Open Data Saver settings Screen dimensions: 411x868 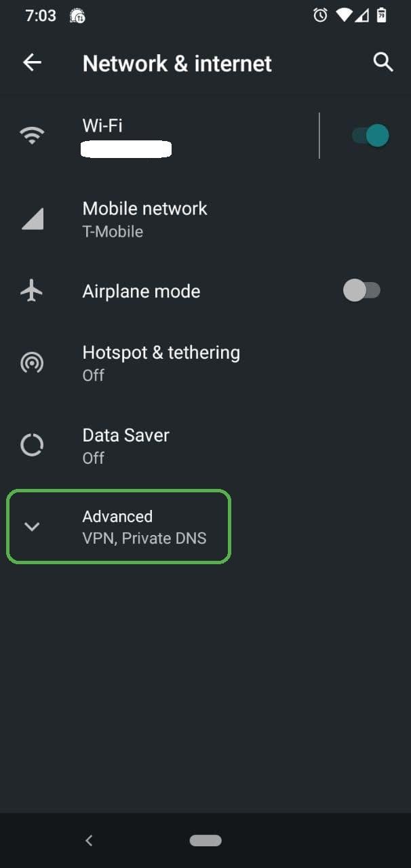(126, 446)
